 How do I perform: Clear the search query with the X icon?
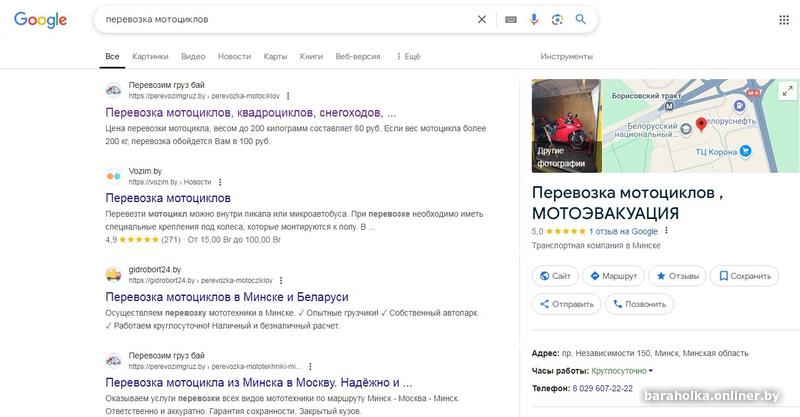pyautogui.click(x=482, y=19)
